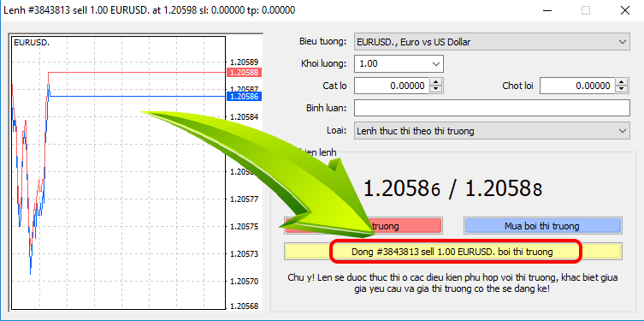Screen dimensions: 644x321
Task: Click the Chot loi take profit field
Action: tap(577, 86)
